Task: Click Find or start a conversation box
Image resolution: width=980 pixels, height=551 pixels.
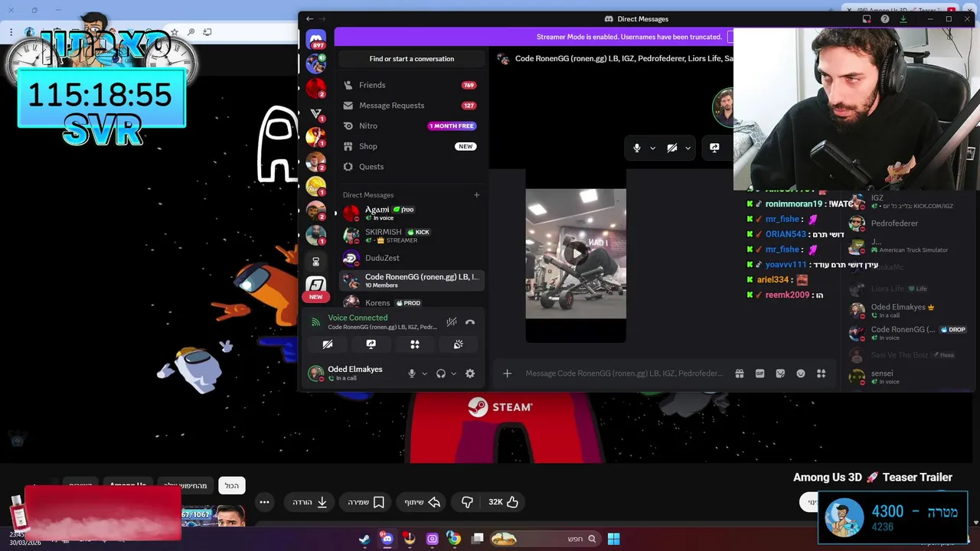Action: coord(412,59)
